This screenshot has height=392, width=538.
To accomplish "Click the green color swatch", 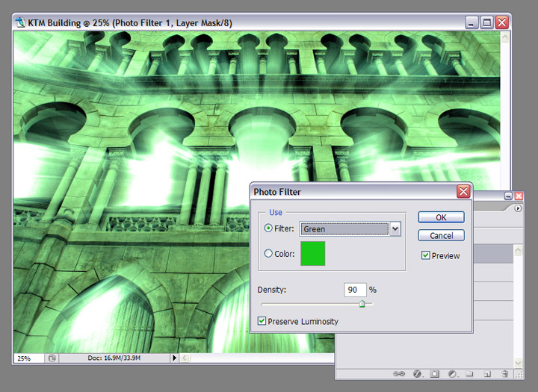I will pos(312,254).
